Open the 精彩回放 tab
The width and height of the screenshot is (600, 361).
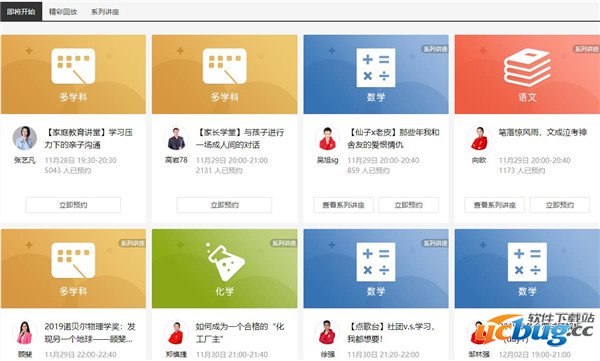[x=63, y=11]
